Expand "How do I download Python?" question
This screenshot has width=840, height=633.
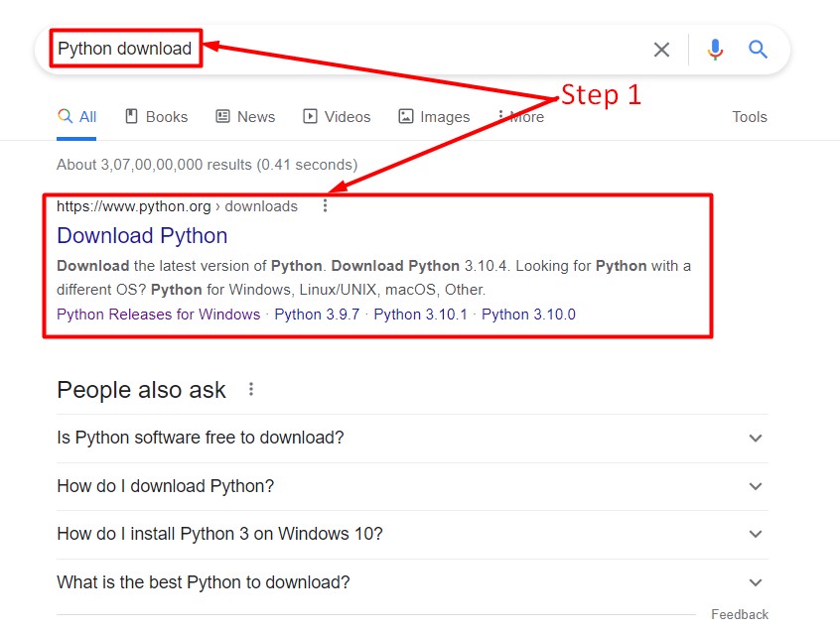(412, 486)
